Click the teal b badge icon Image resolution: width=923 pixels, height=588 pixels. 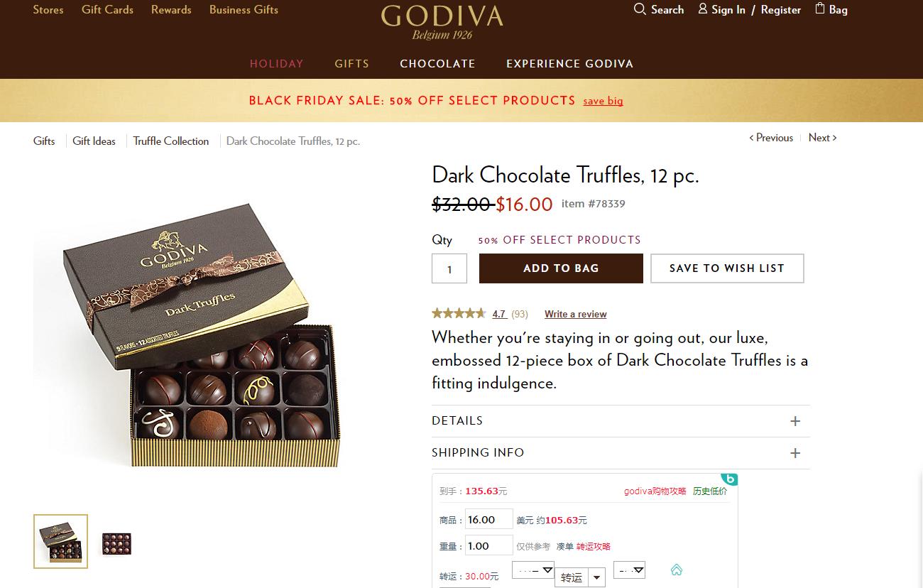click(729, 479)
